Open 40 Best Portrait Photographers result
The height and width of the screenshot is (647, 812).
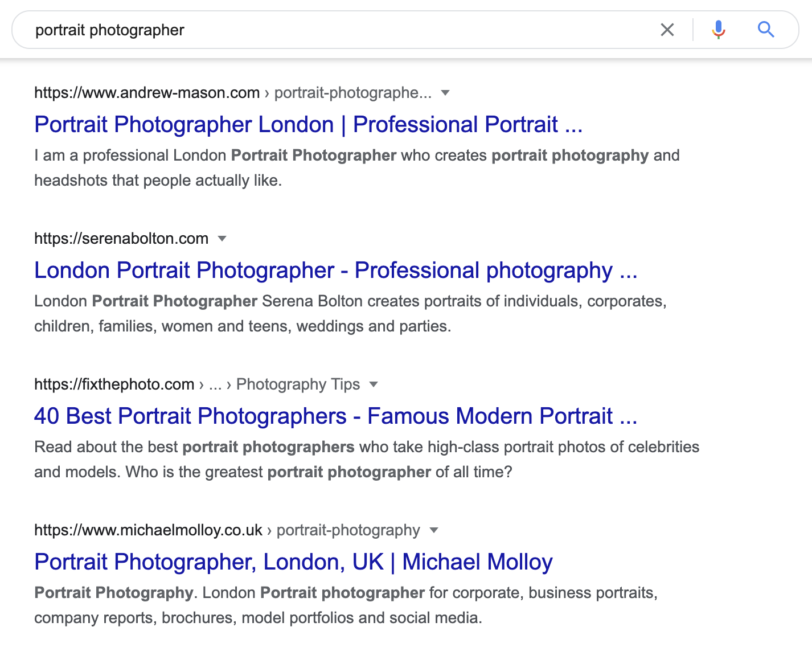click(336, 416)
